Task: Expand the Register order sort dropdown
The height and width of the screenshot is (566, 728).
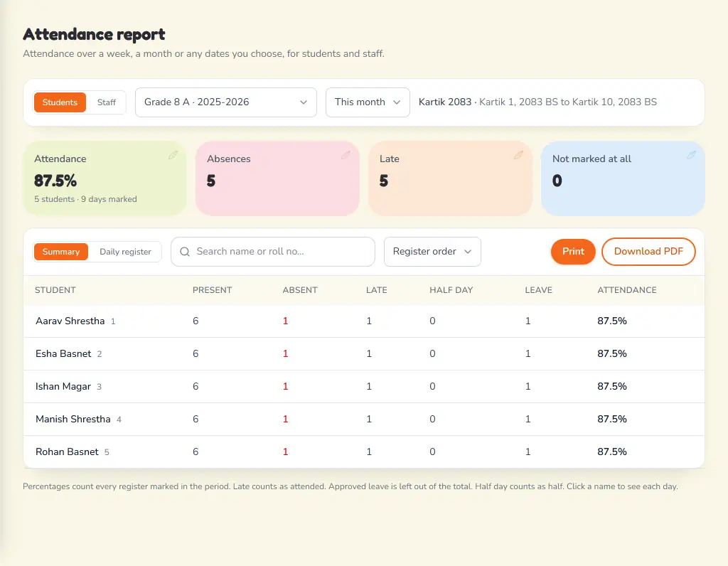Action: click(x=432, y=252)
